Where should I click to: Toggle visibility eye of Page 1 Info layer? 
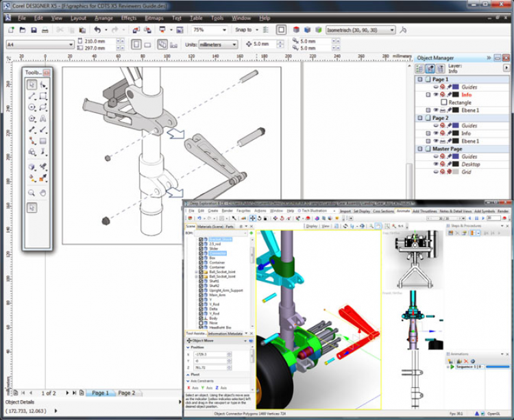pyautogui.click(x=436, y=95)
